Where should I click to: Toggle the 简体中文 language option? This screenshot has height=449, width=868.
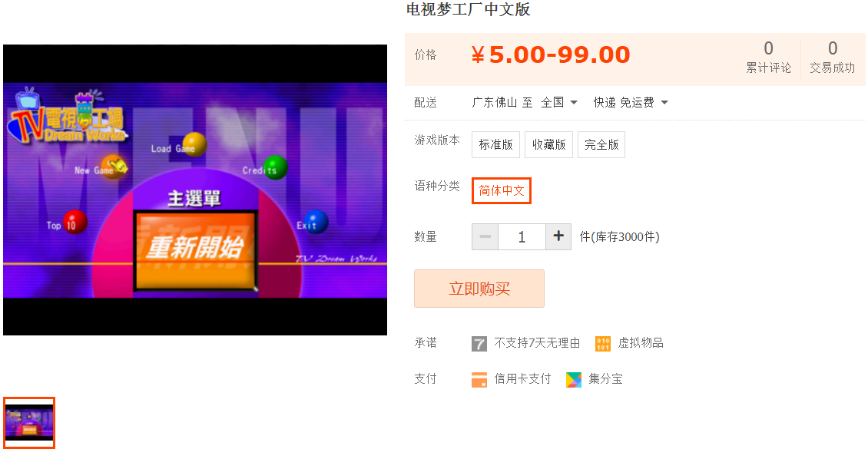(x=502, y=191)
